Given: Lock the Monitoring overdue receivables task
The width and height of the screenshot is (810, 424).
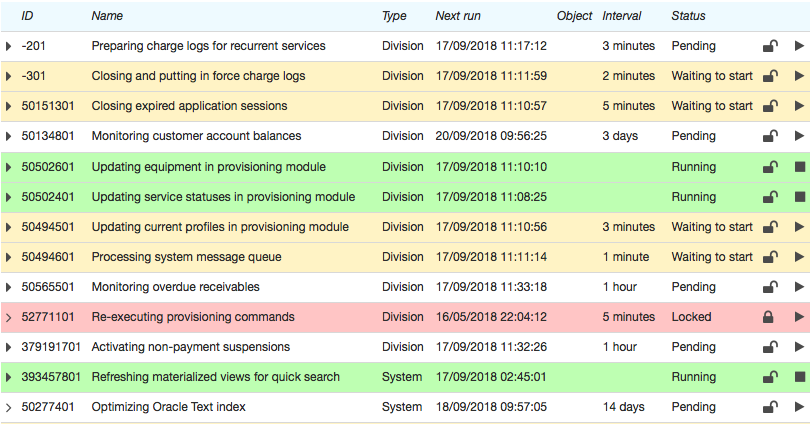Looking at the screenshot, I should point(770,287).
